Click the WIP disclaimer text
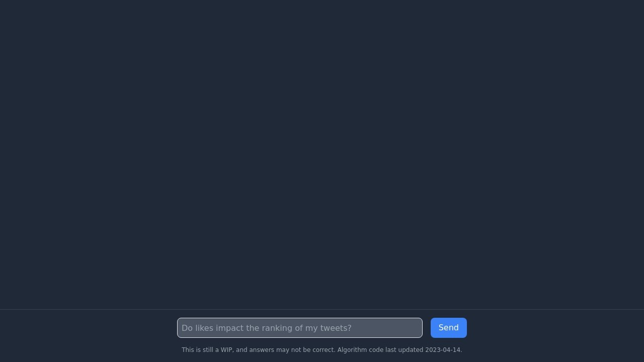 (321, 350)
